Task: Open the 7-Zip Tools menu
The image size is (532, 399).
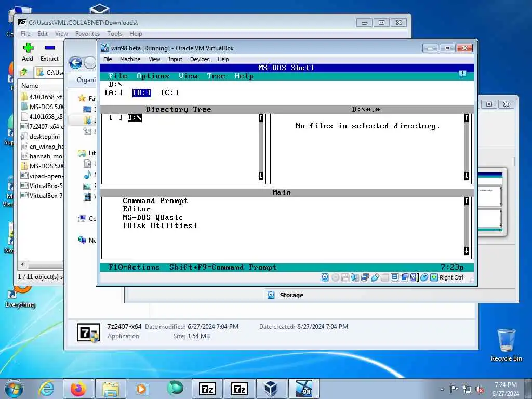Action: click(x=114, y=34)
